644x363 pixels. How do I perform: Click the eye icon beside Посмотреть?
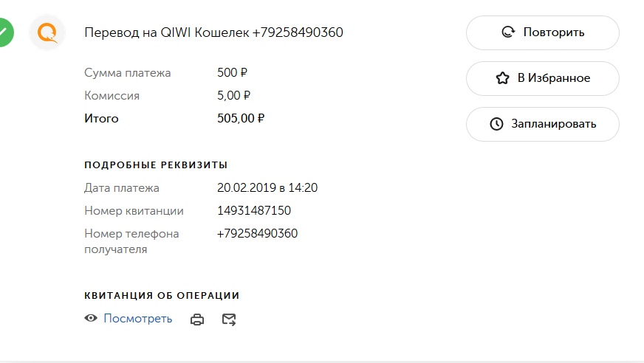(x=91, y=319)
